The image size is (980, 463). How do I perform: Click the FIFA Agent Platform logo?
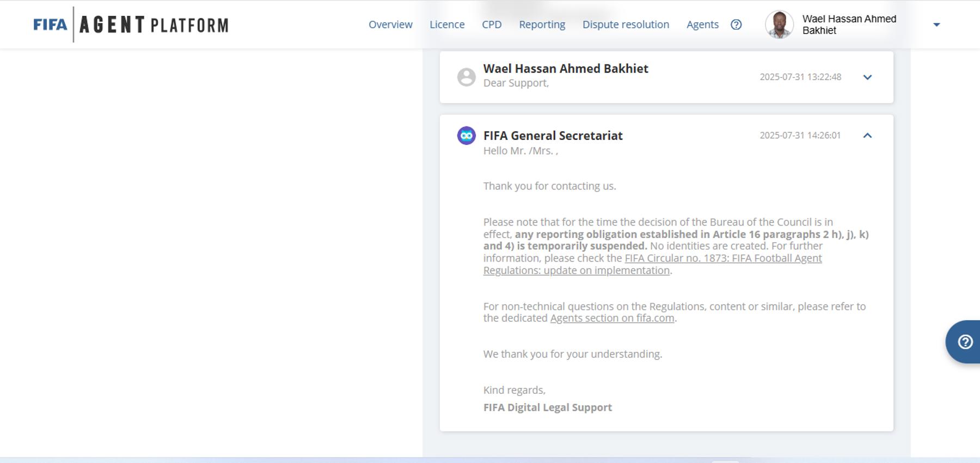(131, 25)
